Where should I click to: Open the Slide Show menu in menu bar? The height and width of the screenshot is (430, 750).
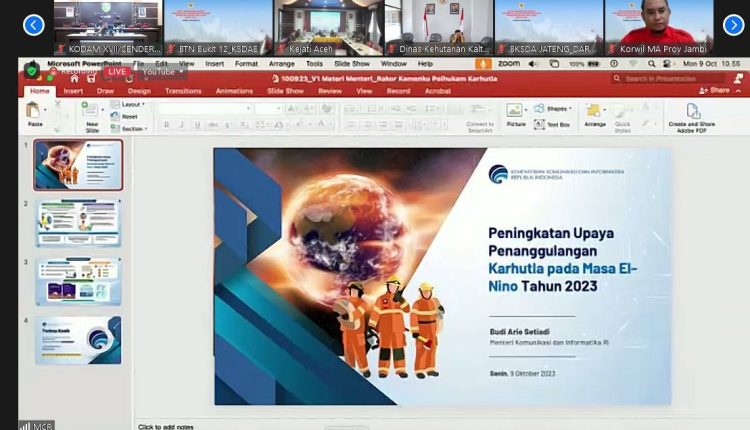coord(351,63)
